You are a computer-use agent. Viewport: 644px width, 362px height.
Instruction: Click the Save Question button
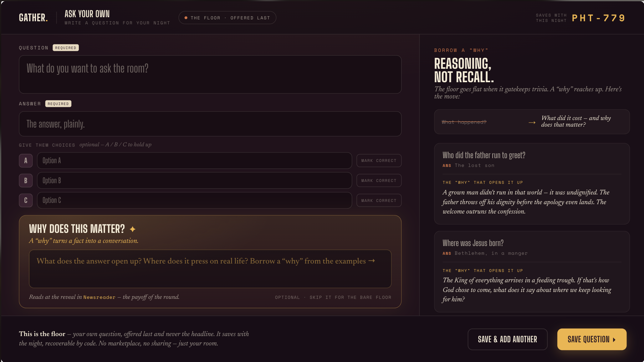click(x=592, y=339)
